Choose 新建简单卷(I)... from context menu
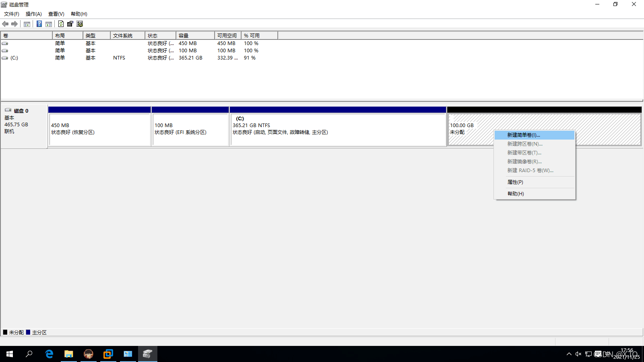644x362 pixels. tap(535, 135)
